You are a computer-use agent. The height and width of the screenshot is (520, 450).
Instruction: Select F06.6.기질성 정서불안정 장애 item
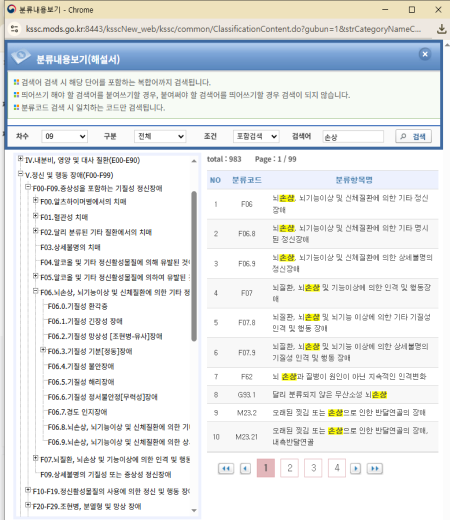point(102,397)
